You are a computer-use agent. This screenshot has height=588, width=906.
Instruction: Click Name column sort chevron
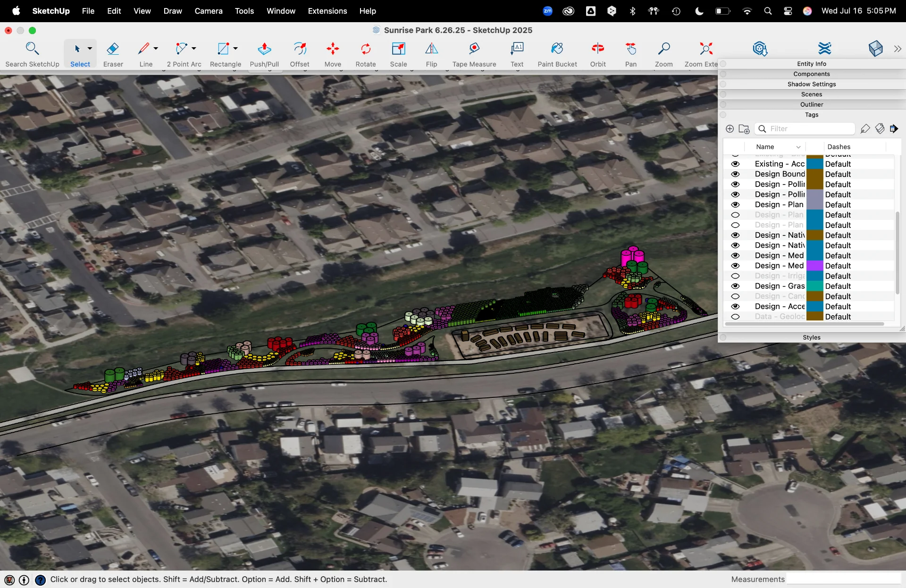click(798, 147)
